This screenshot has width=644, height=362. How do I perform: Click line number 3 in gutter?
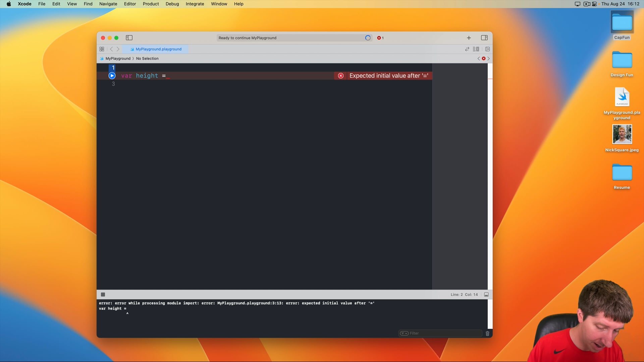coord(113,84)
